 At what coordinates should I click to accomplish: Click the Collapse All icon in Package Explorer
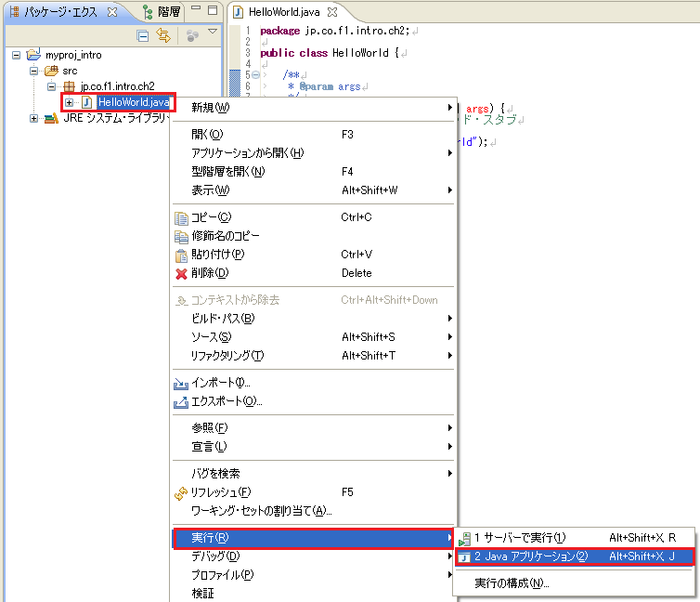click(143, 36)
